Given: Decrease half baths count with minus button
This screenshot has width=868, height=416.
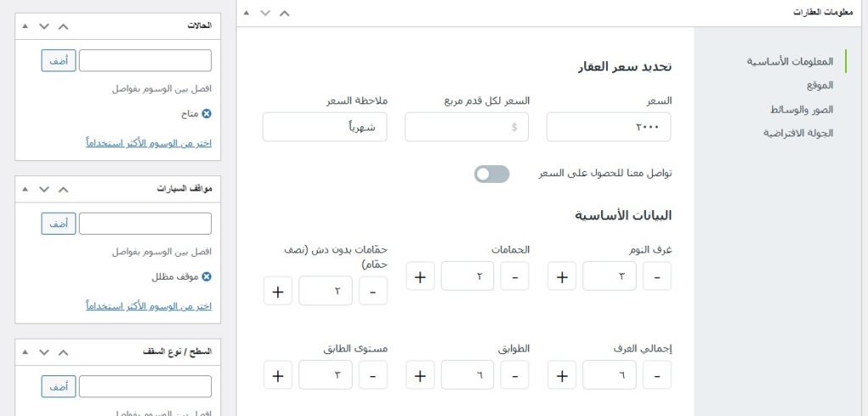Looking at the screenshot, I should pyautogui.click(x=373, y=291).
